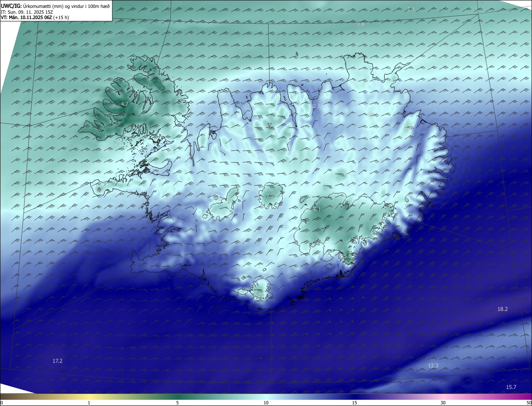Screen dimensions: 532x406
Task: Click the 15 tick label on the color scale
Action: [355, 403]
